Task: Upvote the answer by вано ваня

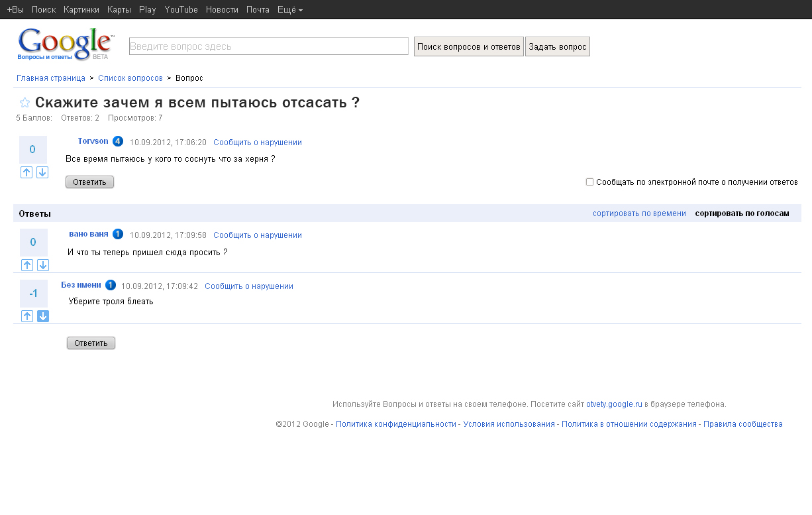Action: click(x=27, y=265)
